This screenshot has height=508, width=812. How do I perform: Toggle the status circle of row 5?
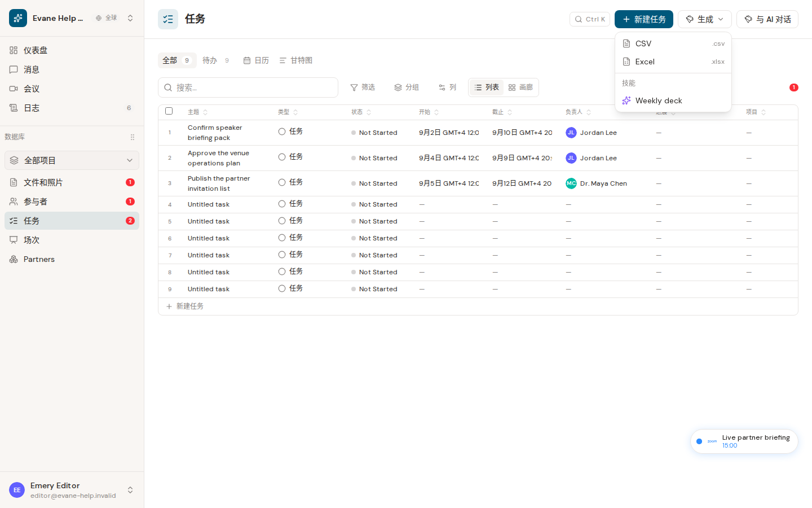tap(282, 221)
